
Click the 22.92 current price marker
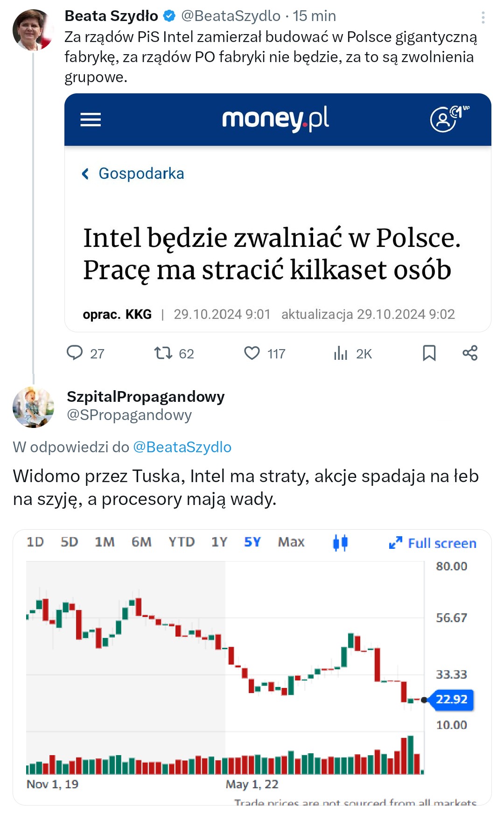coord(451,700)
